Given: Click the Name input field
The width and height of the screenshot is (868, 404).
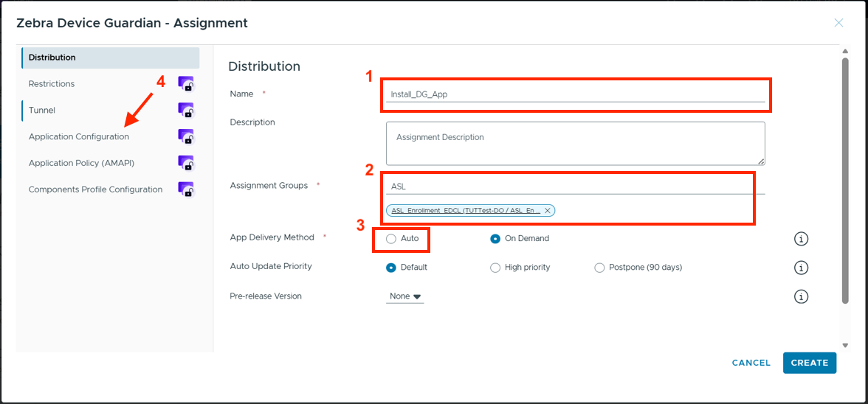Looking at the screenshot, I should click(576, 94).
